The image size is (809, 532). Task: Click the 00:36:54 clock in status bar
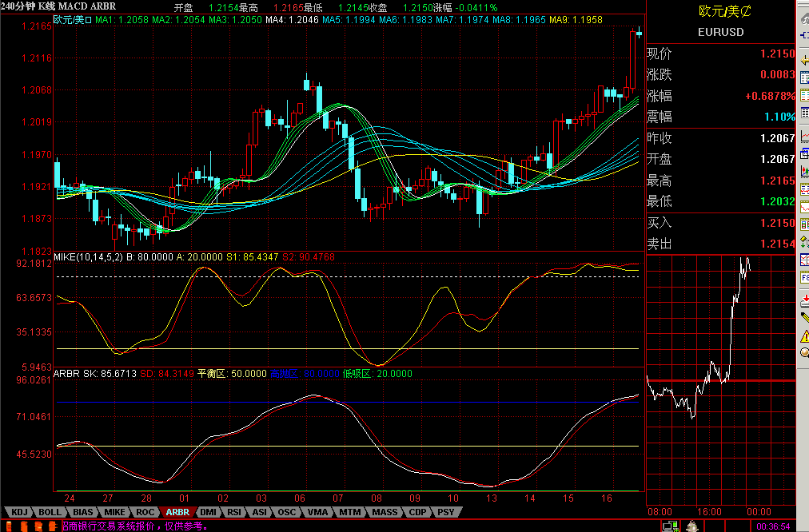(773, 526)
